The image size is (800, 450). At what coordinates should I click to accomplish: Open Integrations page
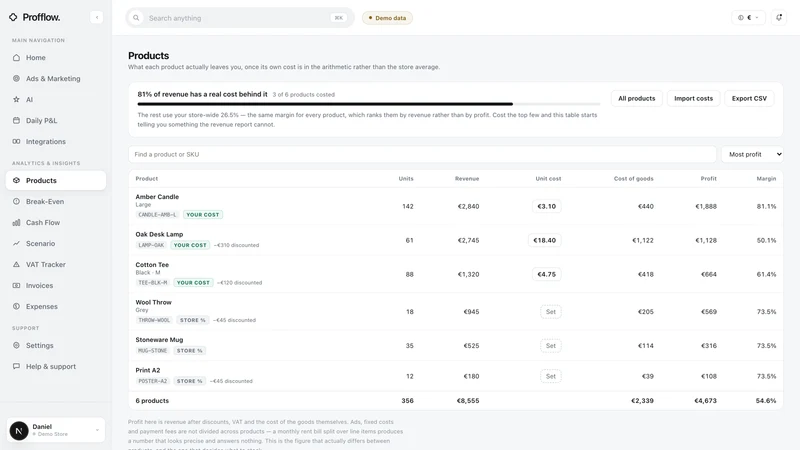pyautogui.click(x=56, y=141)
